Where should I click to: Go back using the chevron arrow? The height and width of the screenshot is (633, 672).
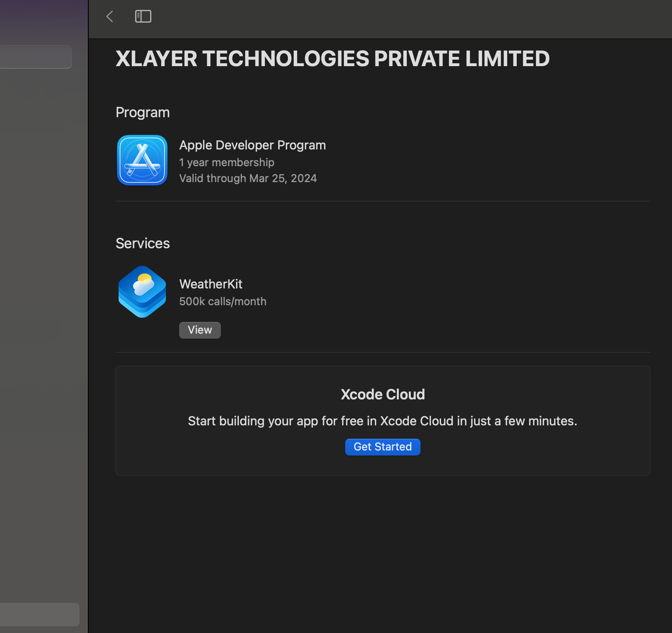(110, 16)
